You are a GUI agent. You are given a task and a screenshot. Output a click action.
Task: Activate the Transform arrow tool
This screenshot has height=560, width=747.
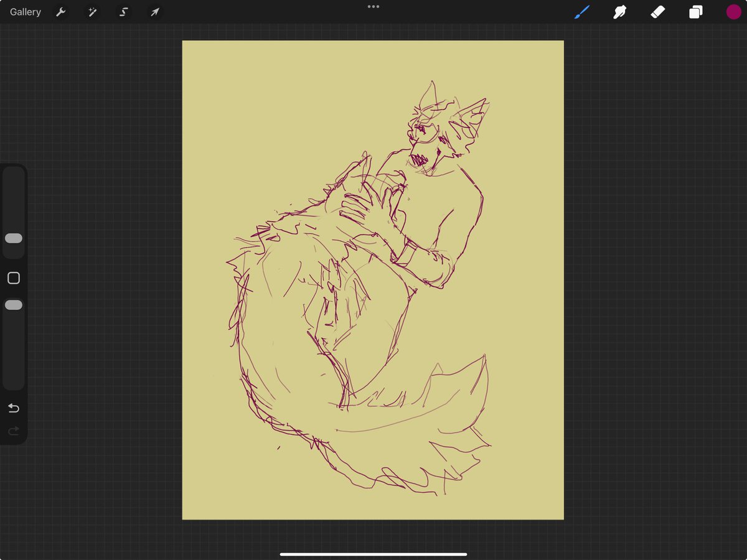coord(154,12)
